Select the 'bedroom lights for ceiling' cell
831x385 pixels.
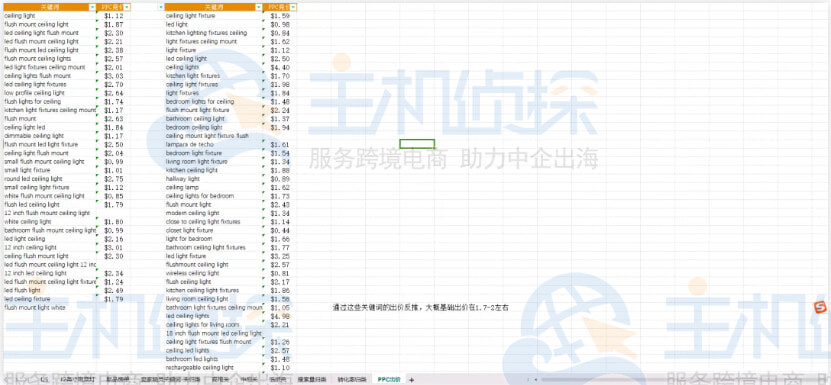214,101
